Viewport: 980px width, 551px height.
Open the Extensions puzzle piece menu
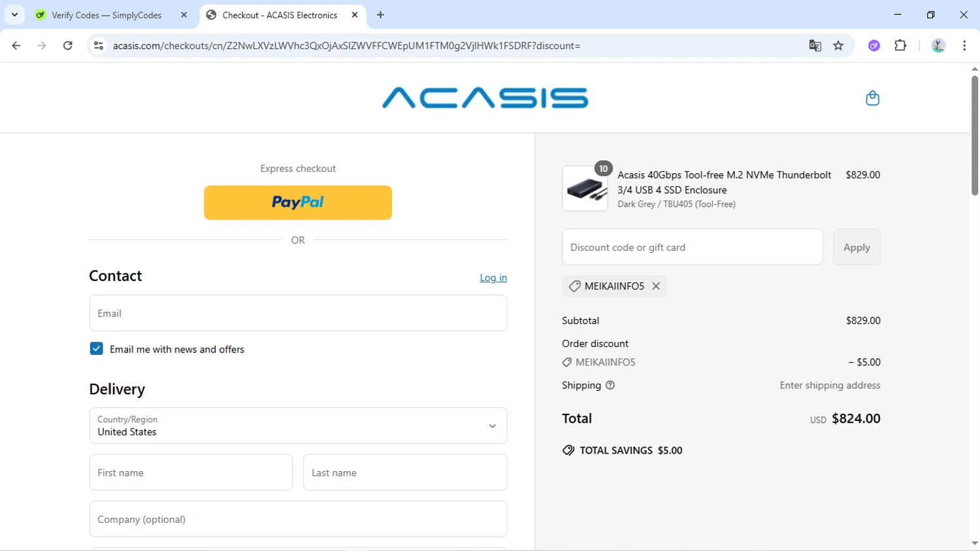(900, 46)
